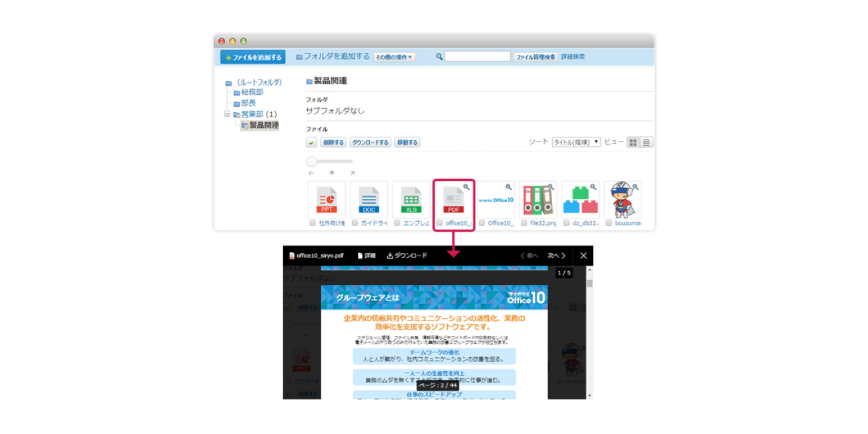
Task: Select 総務部 folder in the tree
Action: pos(252,92)
